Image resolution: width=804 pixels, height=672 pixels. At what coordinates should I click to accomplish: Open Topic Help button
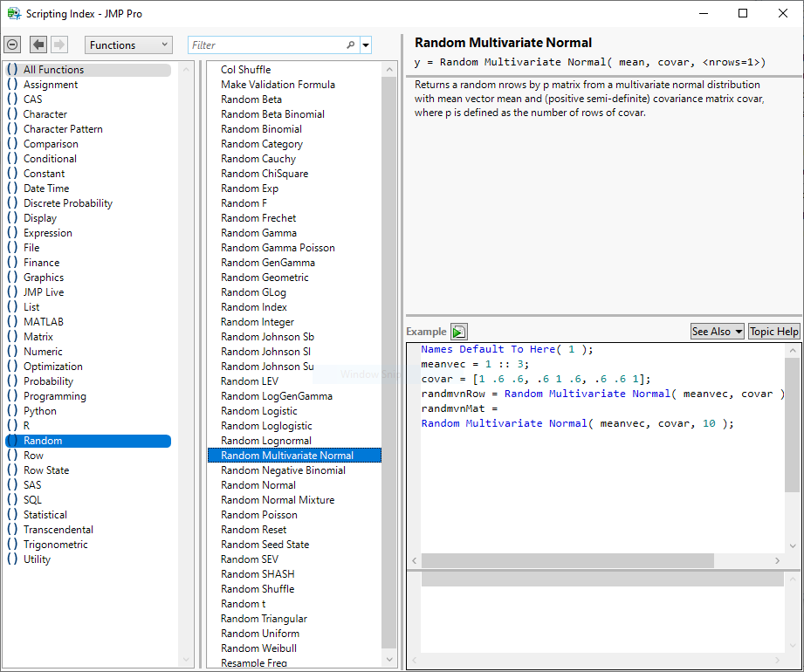click(x=773, y=332)
